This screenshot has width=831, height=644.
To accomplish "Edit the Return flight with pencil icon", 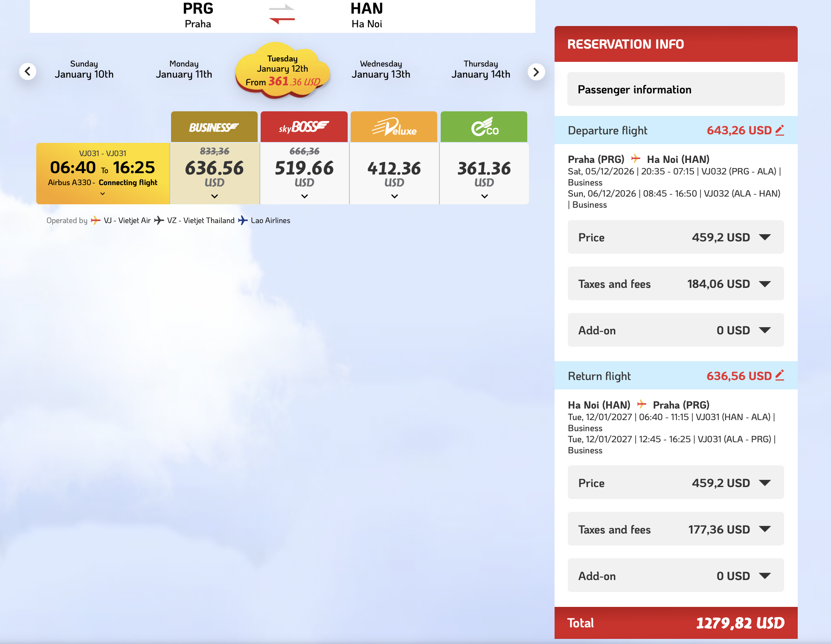I will point(780,376).
